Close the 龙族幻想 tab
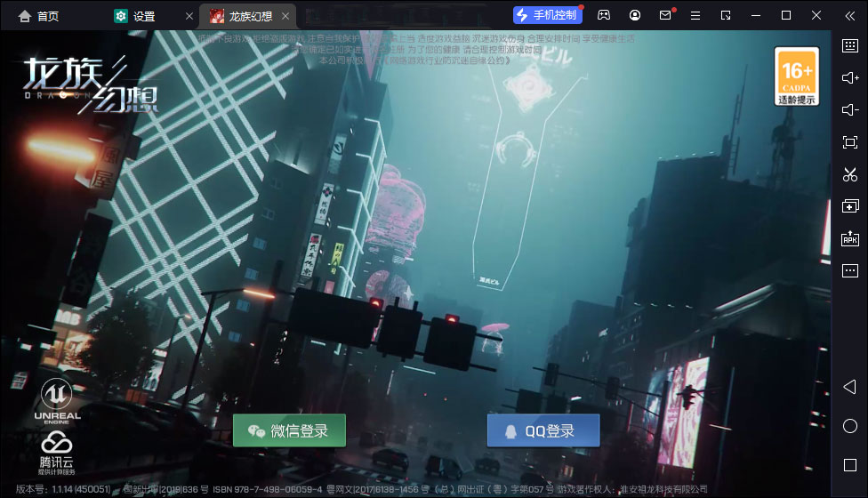The height and width of the screenshot is (498, 868). (x=285, y=16)
